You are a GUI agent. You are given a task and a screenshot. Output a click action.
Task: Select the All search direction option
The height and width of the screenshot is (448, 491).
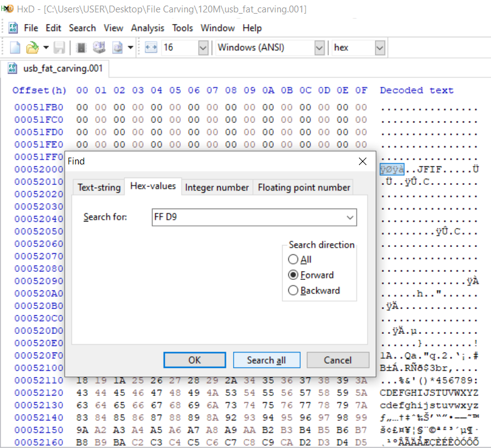click(293, 259)
